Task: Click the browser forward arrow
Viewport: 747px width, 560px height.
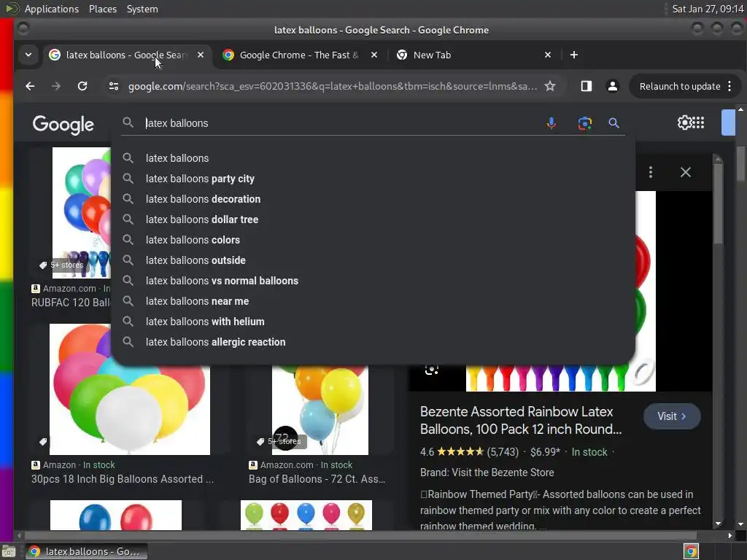Action: pos(56,86)
